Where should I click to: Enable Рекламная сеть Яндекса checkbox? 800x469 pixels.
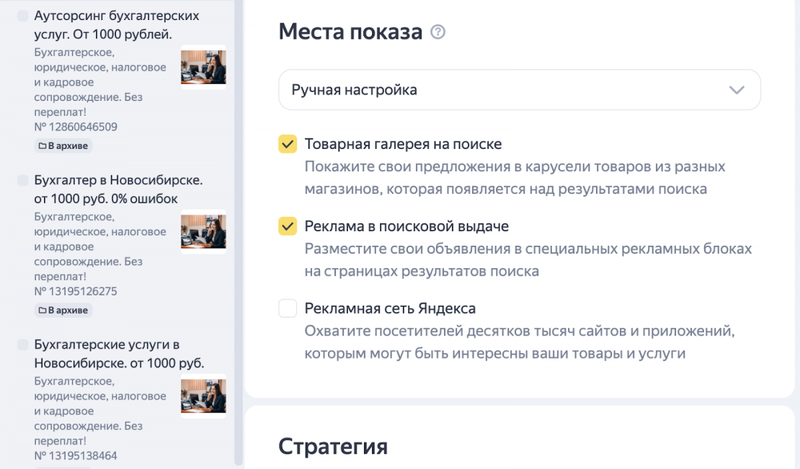(288, 308)
